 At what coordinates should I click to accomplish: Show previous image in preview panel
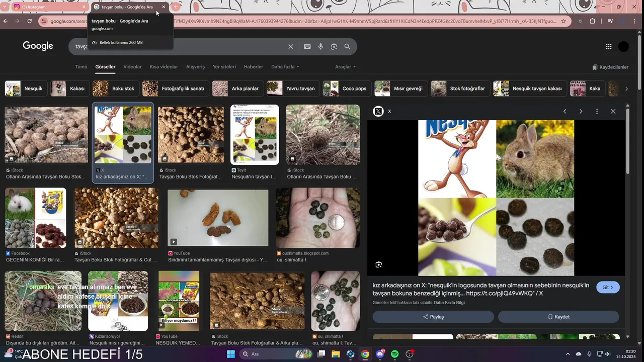[565, 112]
